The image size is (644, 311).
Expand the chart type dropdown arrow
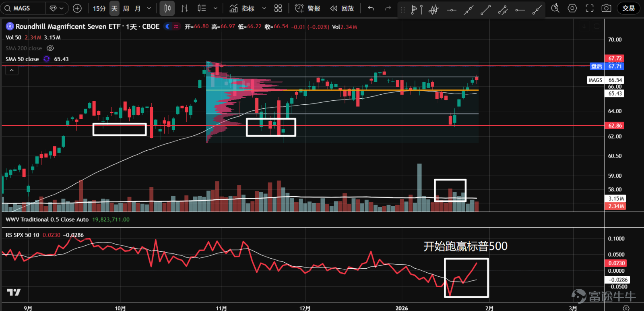(215, 8)
